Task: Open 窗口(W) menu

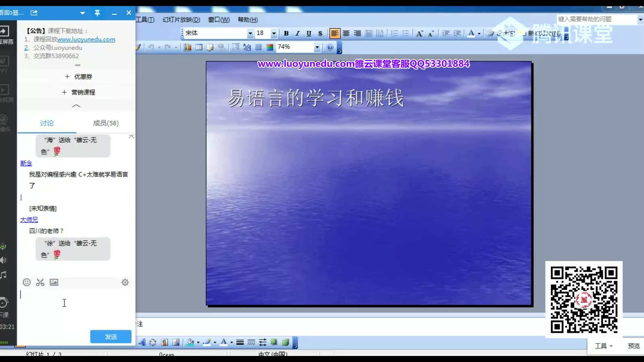Action: pos(219,20)
